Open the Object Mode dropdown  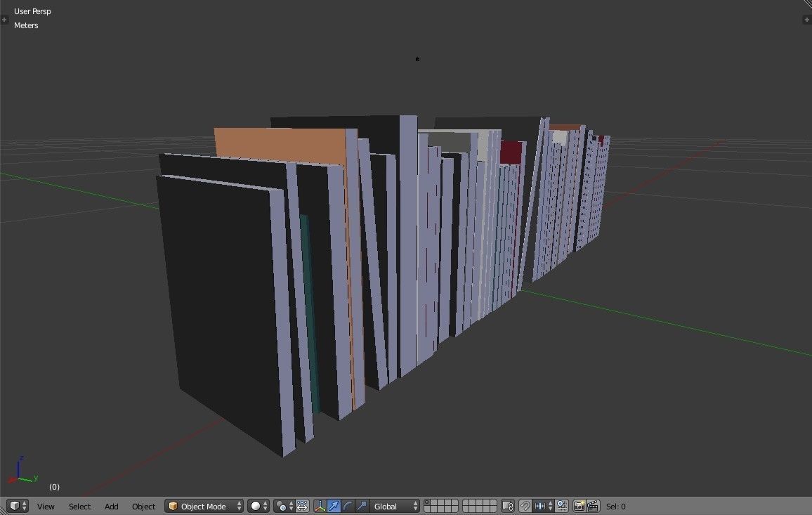(204, 506)
